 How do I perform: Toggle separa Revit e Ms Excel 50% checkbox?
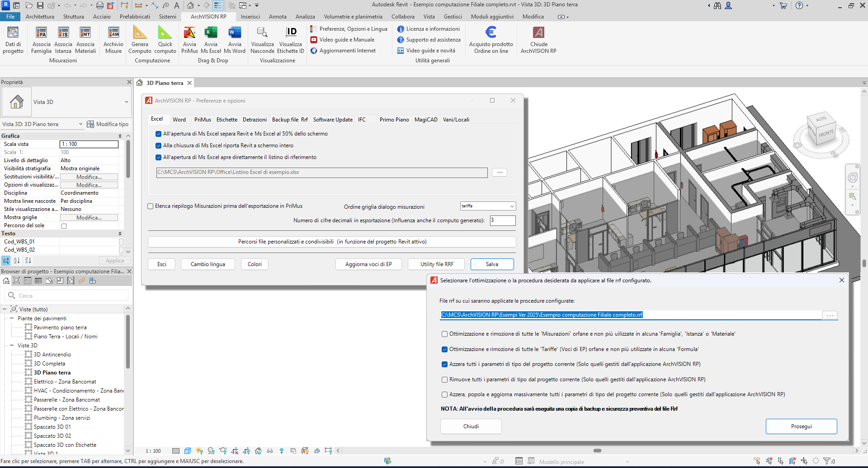158,134
